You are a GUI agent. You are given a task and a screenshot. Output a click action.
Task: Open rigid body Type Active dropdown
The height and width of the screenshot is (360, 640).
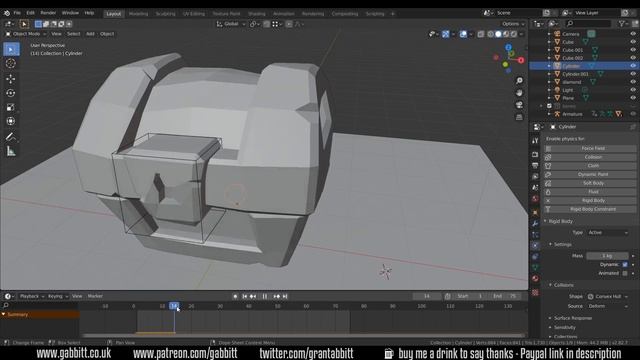607,233
